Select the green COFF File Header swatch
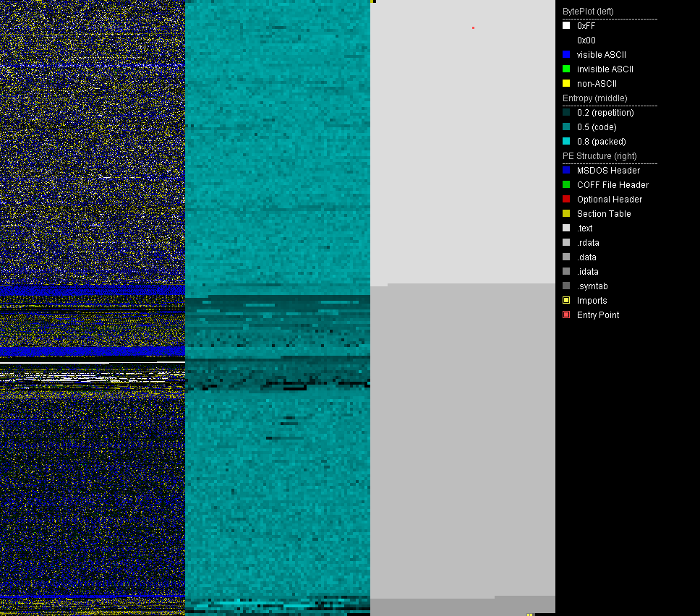The height and width of the screenshot is (616, 700). point(566,185)
